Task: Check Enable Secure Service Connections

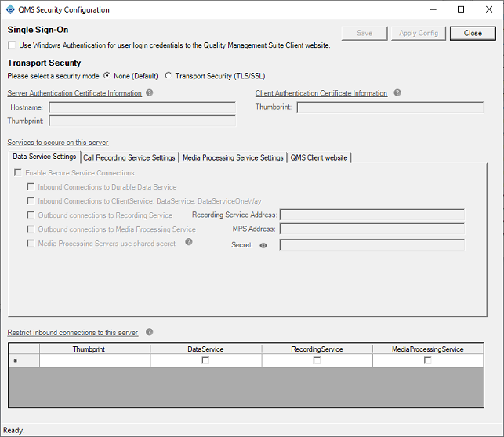Action: coord(18,173)
